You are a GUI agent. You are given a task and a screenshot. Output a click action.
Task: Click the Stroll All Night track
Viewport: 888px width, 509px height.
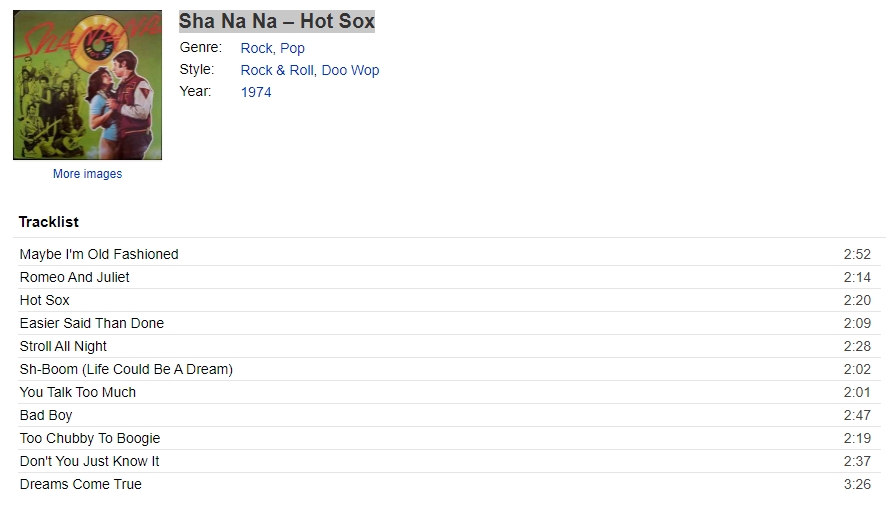63,347
